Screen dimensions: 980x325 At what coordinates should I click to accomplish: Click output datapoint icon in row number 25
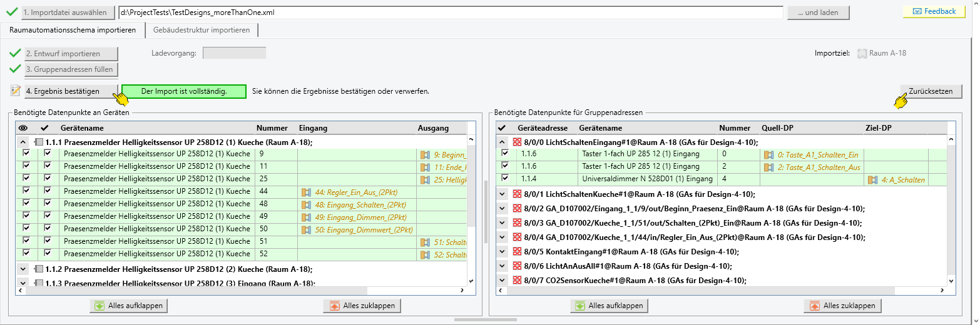[x=426, y=179]
